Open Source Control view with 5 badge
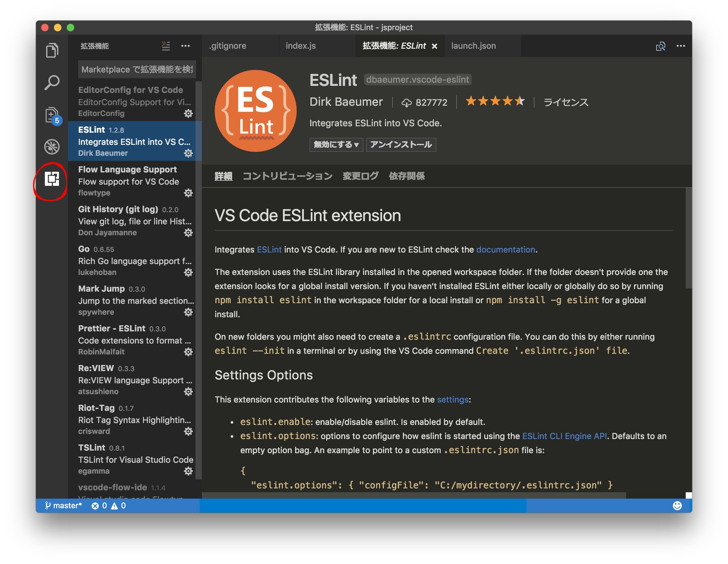This screenshot has height=564, width=728. (53, 116)
